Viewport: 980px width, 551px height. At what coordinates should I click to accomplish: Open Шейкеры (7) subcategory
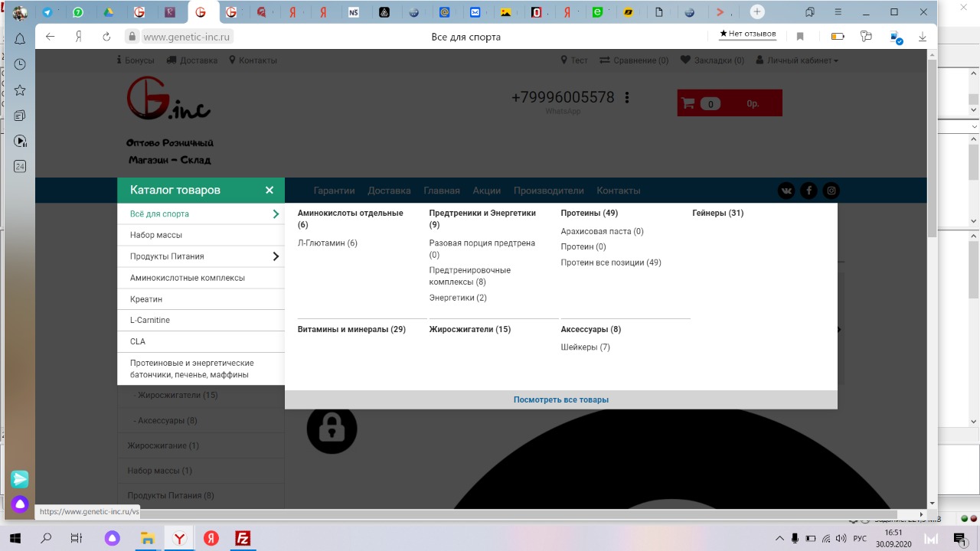point(586,347)
